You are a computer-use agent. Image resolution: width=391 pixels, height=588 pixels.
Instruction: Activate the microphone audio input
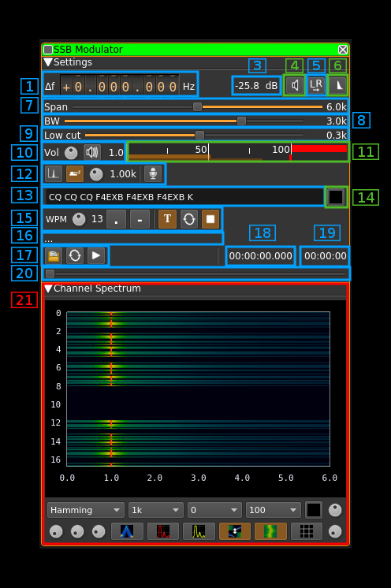point(153,173)
